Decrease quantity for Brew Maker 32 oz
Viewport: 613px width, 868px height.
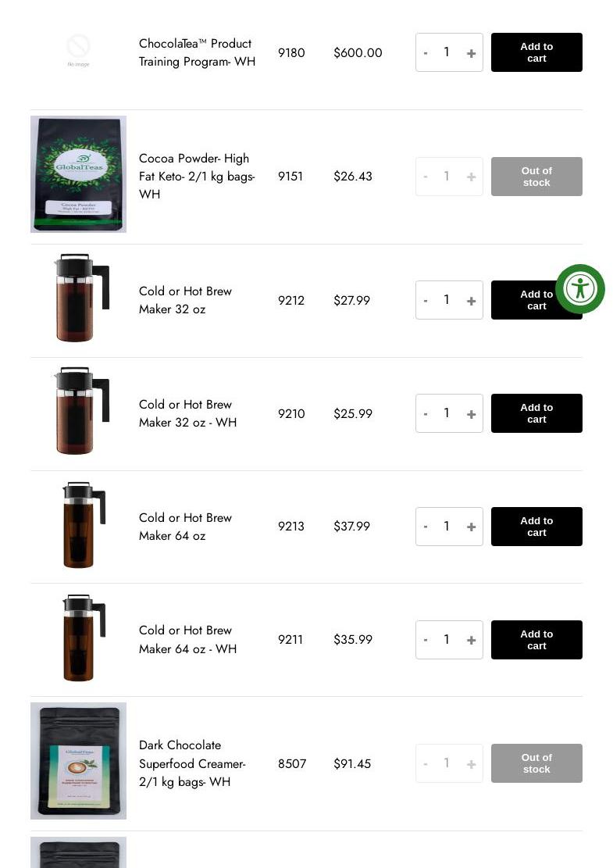point(426,301)
